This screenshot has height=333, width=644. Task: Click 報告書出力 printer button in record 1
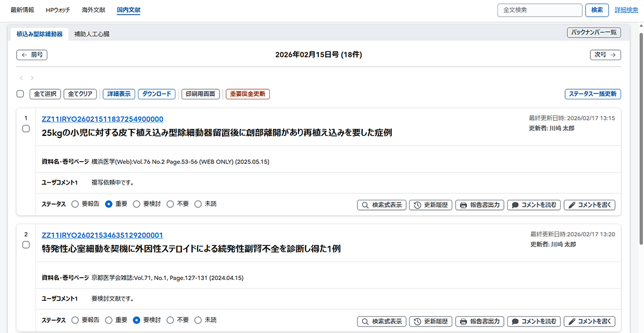(x=480, y=205)
